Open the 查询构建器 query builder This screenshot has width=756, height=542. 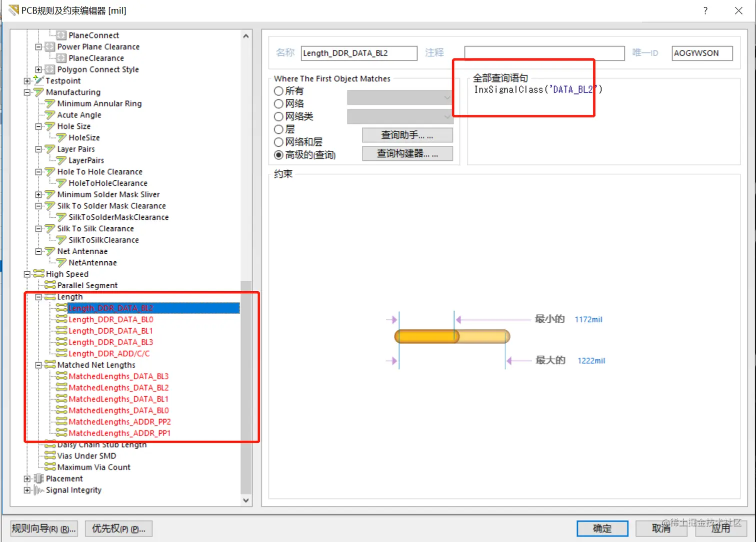(x=407, y=154)
